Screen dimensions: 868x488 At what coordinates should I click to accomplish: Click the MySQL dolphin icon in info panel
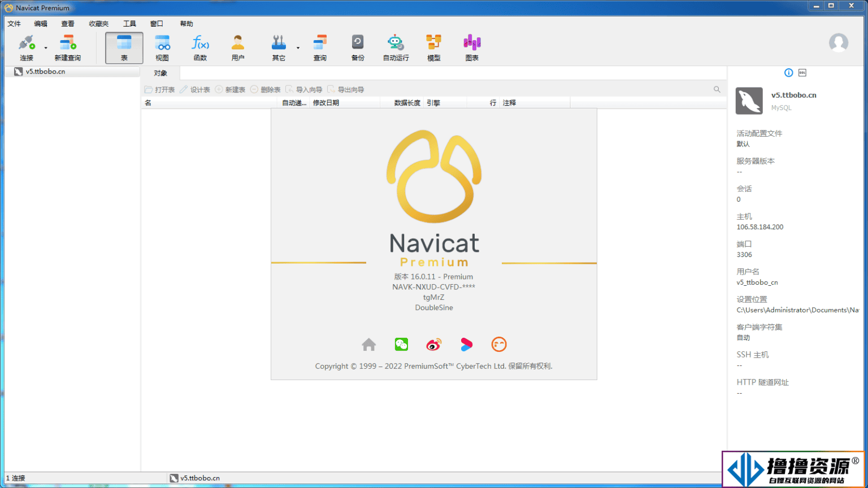coord(749,101)
